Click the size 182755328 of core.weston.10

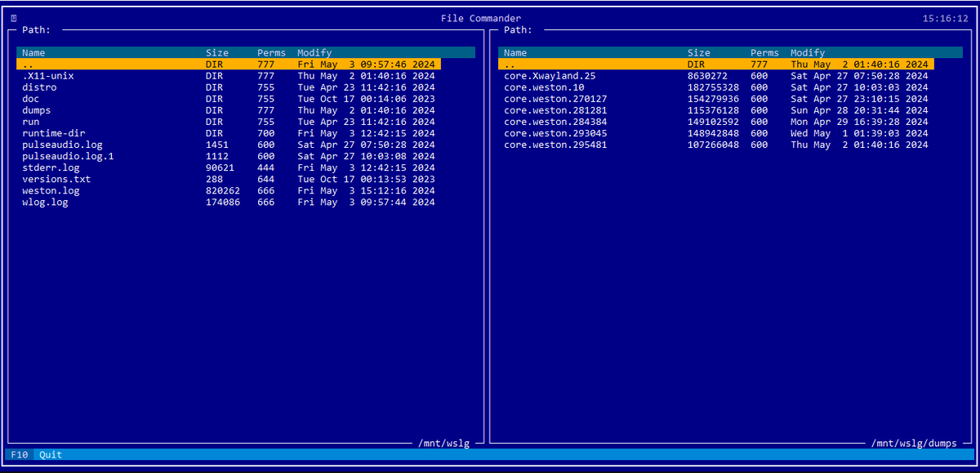coord(713,87)
